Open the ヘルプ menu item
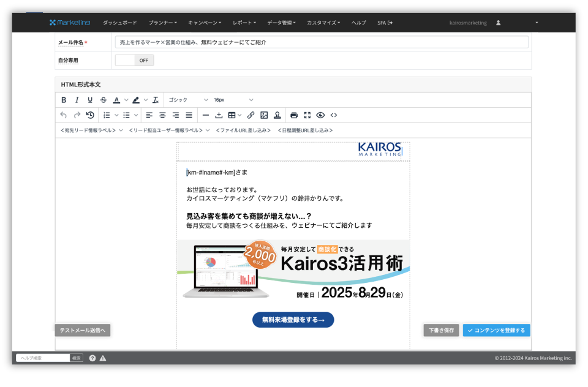This screenshot has width=588, height=387. coord(359,23)
